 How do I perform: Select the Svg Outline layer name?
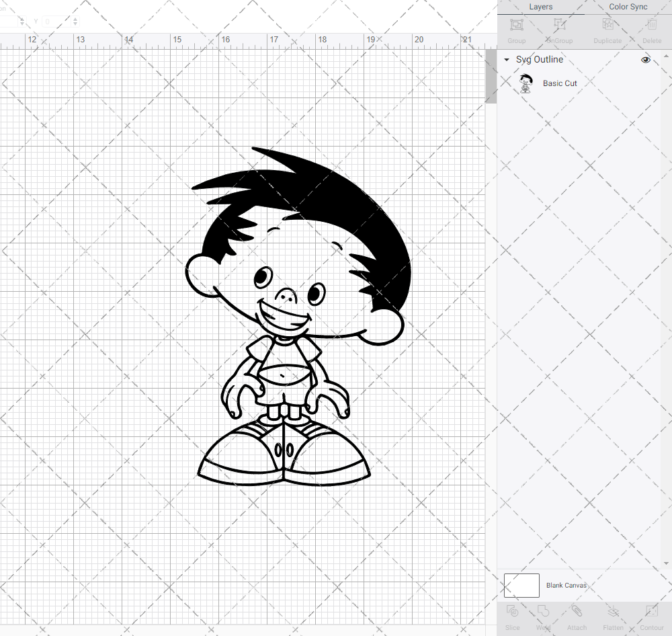pos(540,60)
